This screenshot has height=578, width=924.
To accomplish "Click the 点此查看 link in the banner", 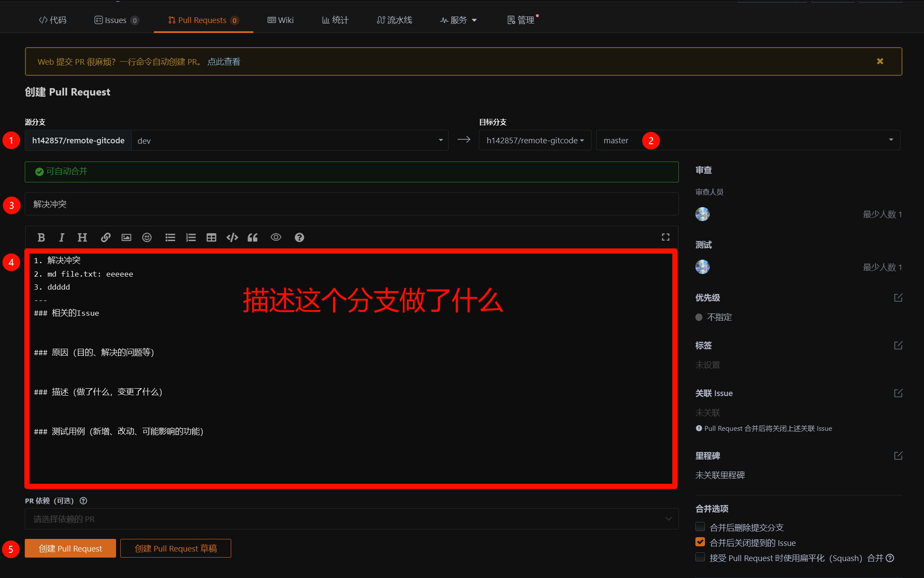I will pos(224,62).
